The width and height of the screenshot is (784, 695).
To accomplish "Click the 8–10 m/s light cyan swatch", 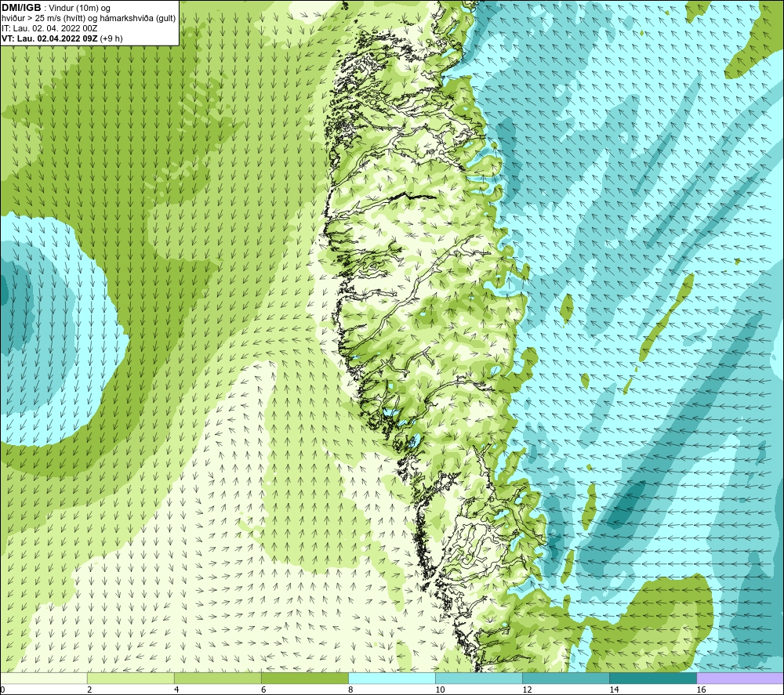I will (x=392, y=678).
